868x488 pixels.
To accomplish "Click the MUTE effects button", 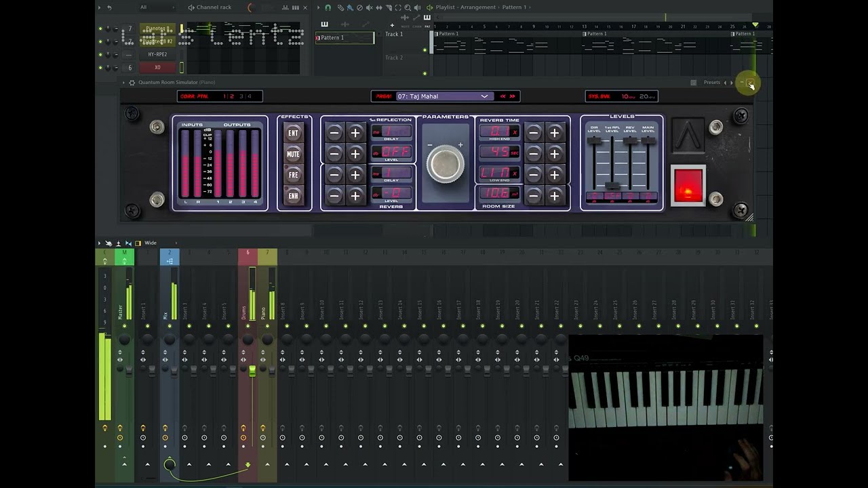I will 294,154.
